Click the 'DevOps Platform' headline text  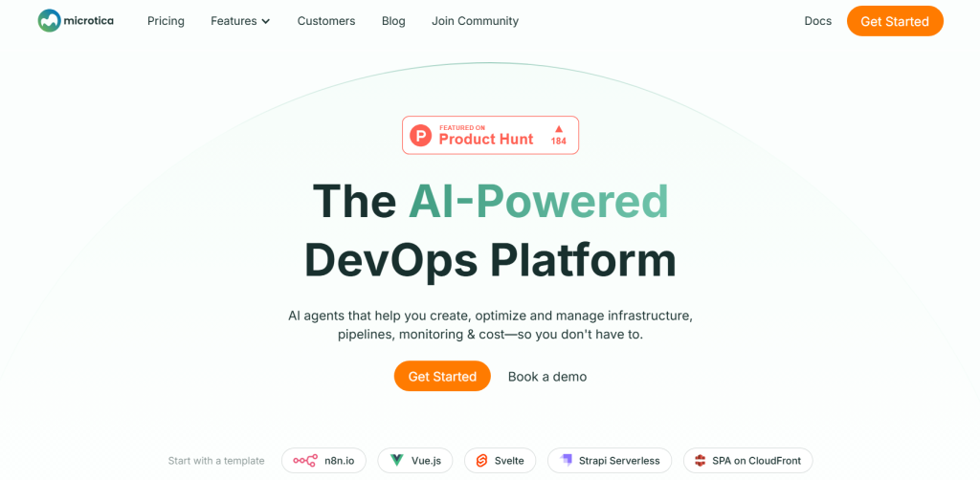pos(490,259)
